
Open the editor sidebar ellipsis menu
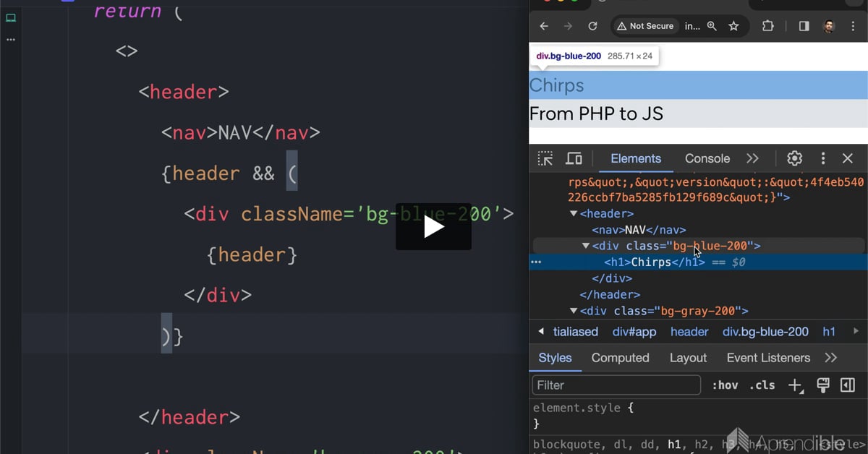(11, 40)
